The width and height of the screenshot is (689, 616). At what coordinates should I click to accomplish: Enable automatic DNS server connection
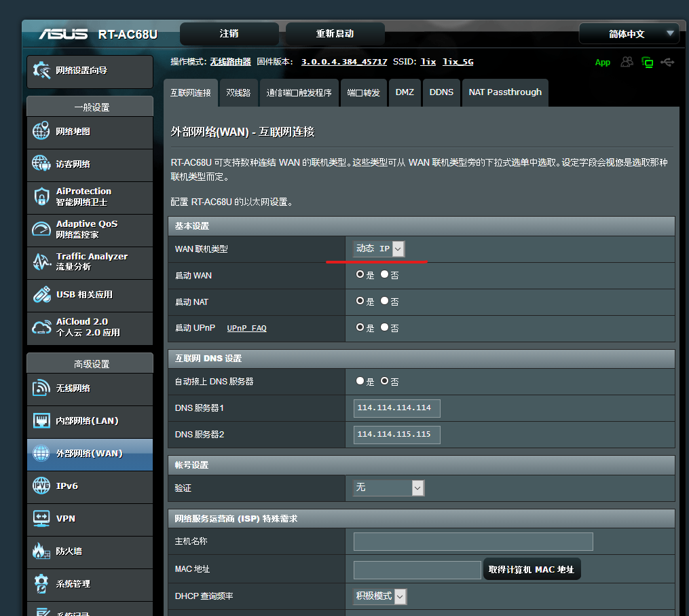pyautogui.click(x=360, y=381)
